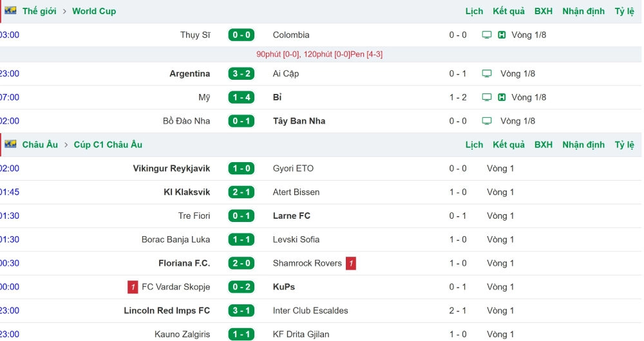Open Nhận định for Cúp C1 Châu Âu

pyautogui.click(x=583, y=145)
